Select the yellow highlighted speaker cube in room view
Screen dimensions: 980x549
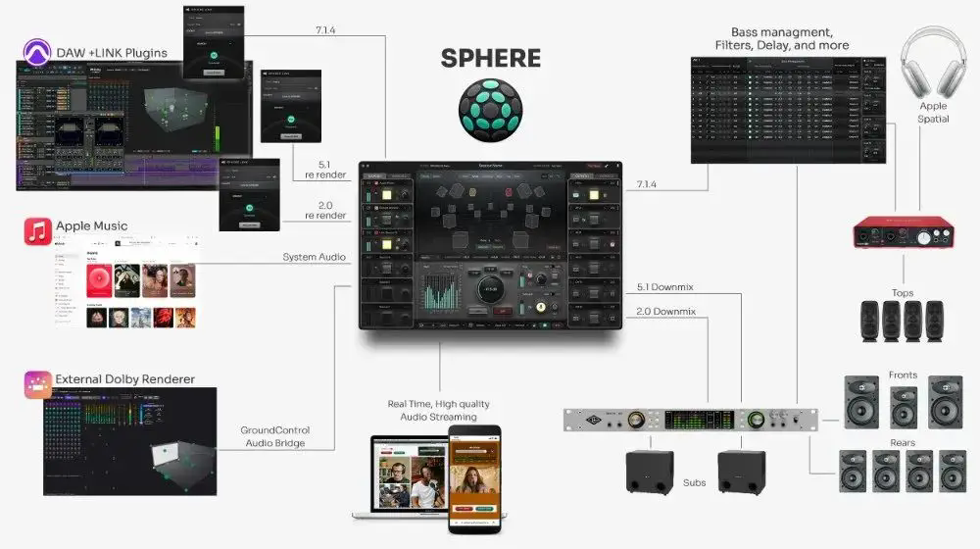[x=472, y=192]
